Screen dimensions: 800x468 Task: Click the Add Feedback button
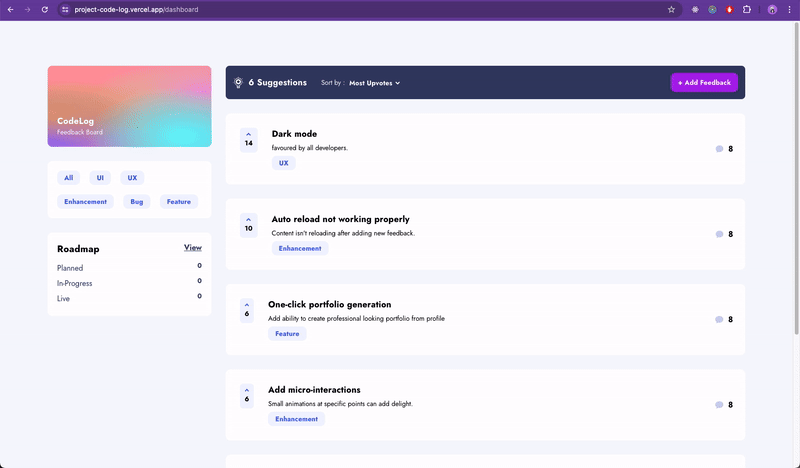click(704, 82)
